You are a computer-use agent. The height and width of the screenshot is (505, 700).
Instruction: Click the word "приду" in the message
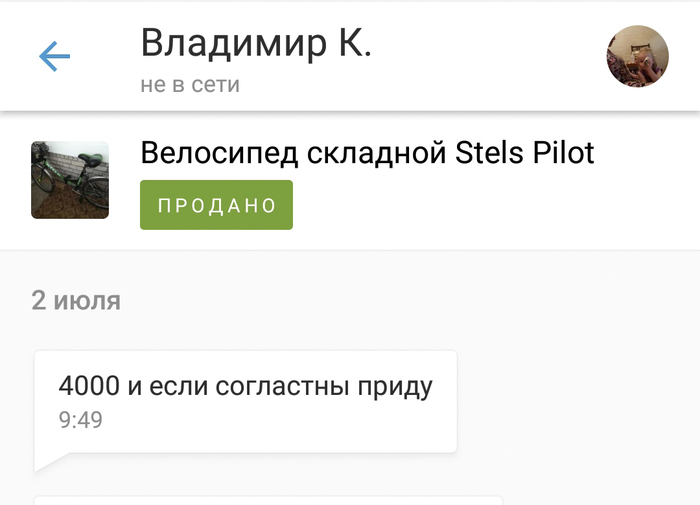[x=395, y=387]
